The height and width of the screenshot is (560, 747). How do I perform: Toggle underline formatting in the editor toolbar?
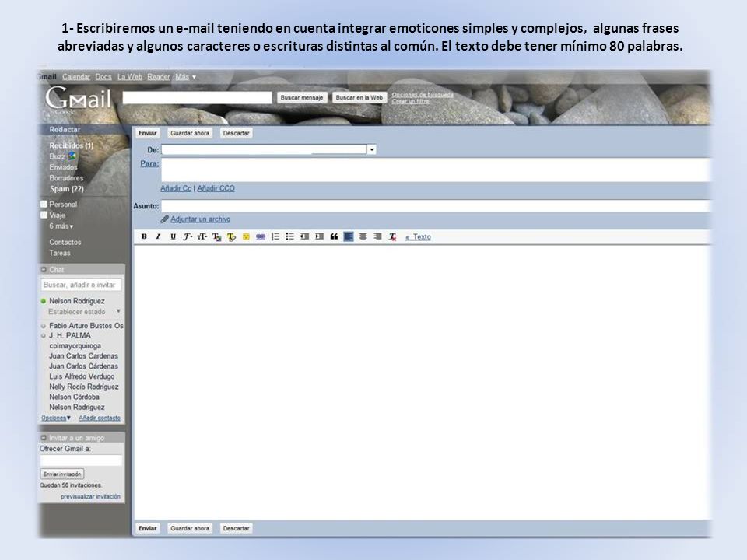tap(173, 236)
